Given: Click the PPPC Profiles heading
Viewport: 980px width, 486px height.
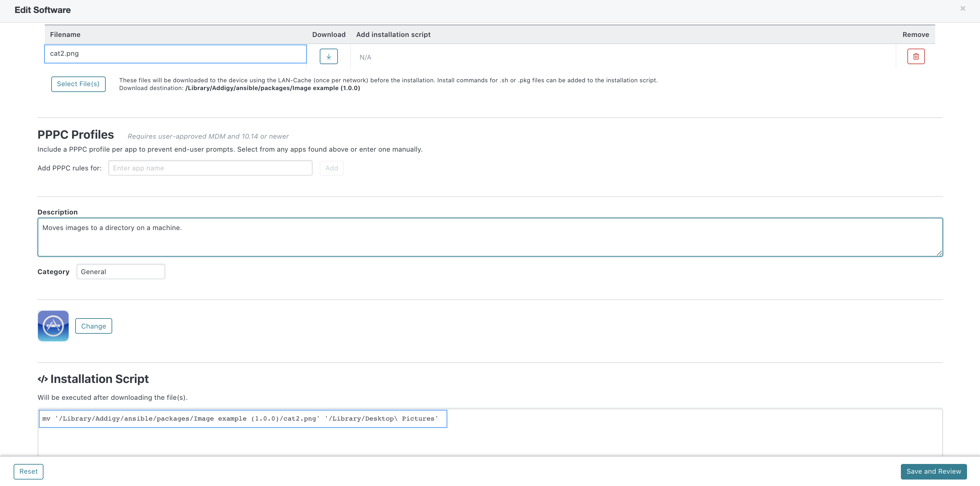Looking at the screenshot, I should coord(76,134).
